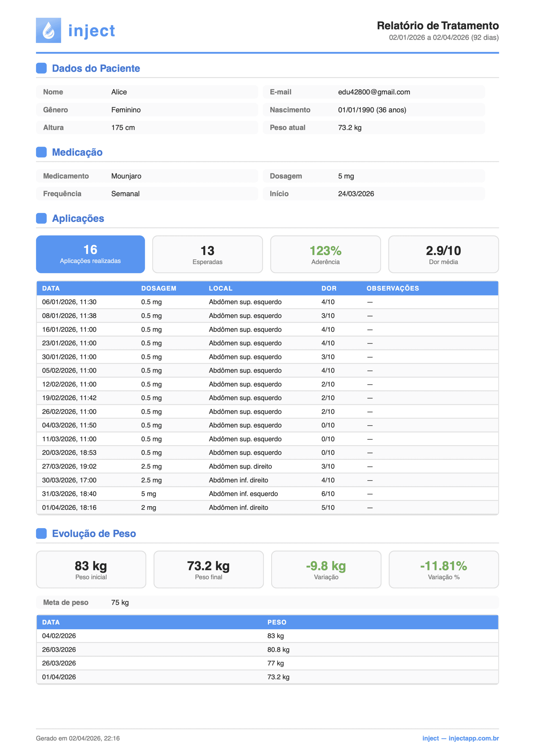
Task: Select the 13 Esperadas stat card
Action: point(208,254)
